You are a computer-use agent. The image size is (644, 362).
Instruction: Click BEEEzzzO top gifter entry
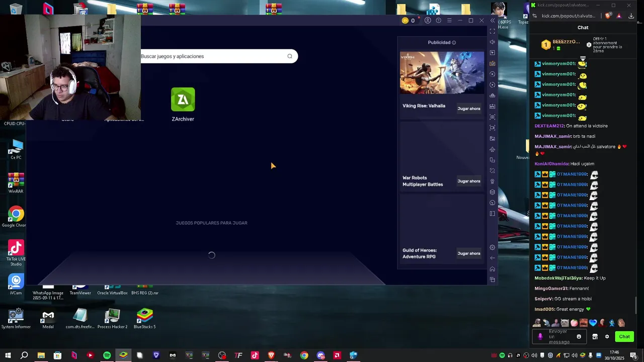tap(559, 44)
